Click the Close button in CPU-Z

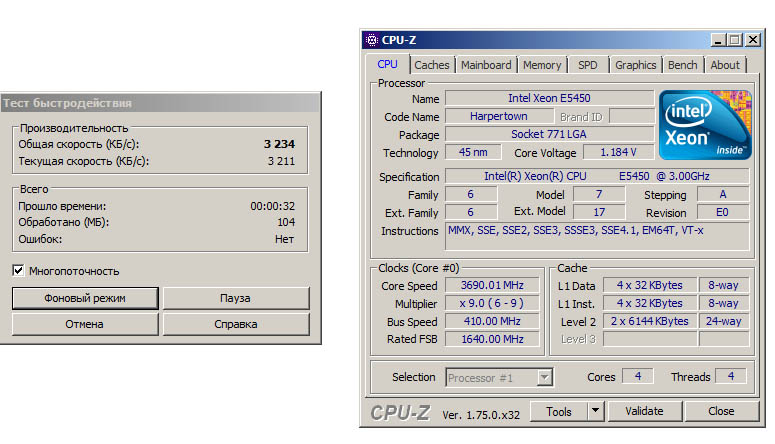pyautogui.click(x=721, y=411)
